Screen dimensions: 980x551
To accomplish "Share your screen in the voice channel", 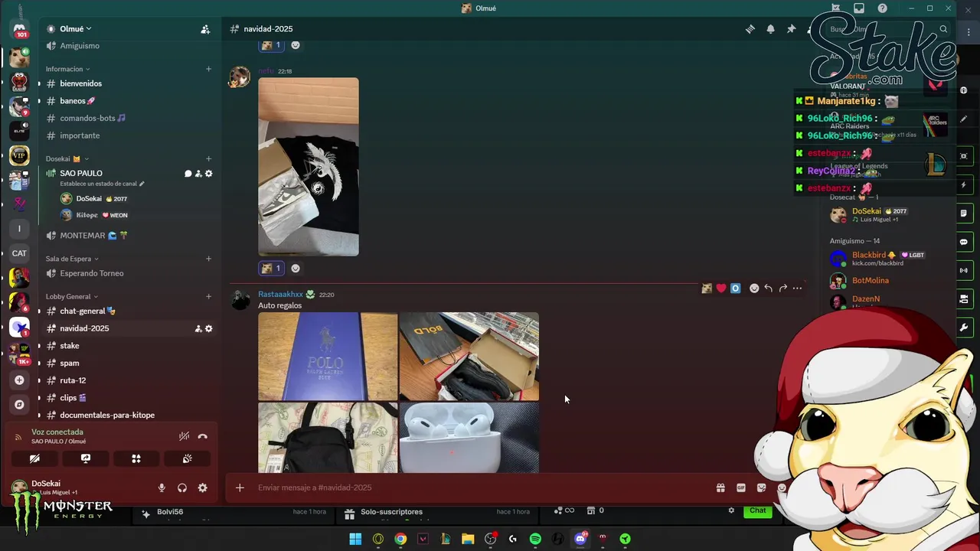I will (x=86, y=458).
